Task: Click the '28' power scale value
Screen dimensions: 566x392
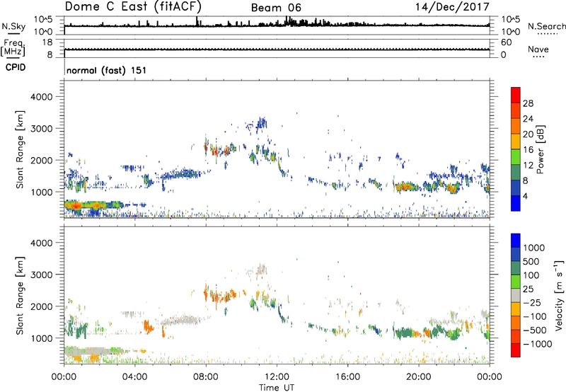Action: coord(528,103)
